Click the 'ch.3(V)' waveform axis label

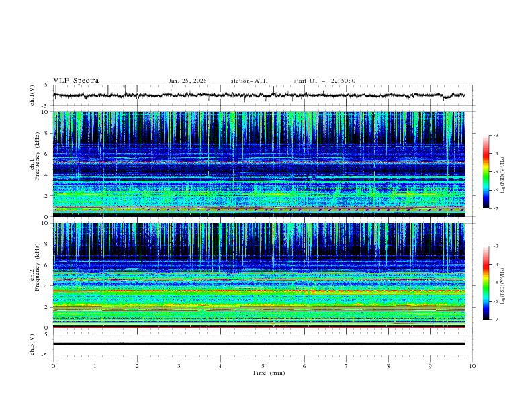32,345
